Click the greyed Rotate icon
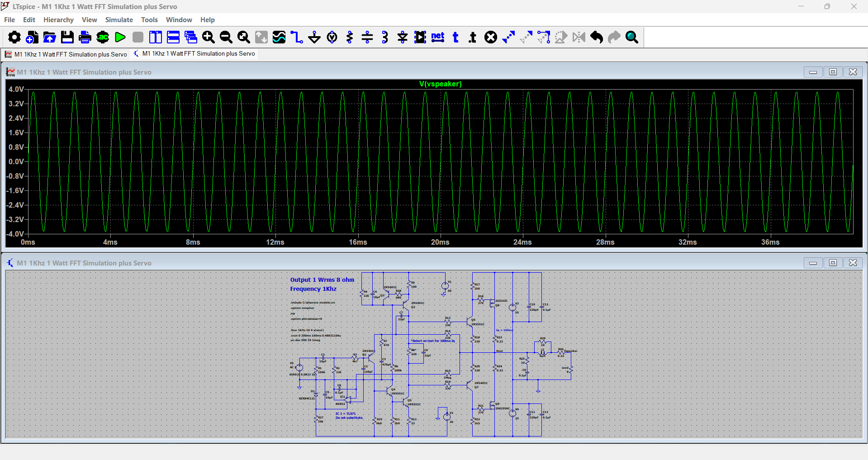This screenshot has height=460, width=868. pyautogui.click(x=561, y=37)
